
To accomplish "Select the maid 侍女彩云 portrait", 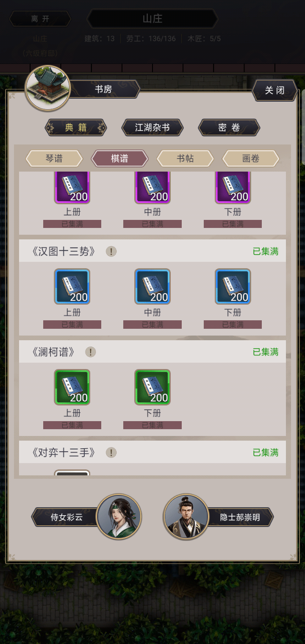I will pyautogui.click(x=119, y=516).
